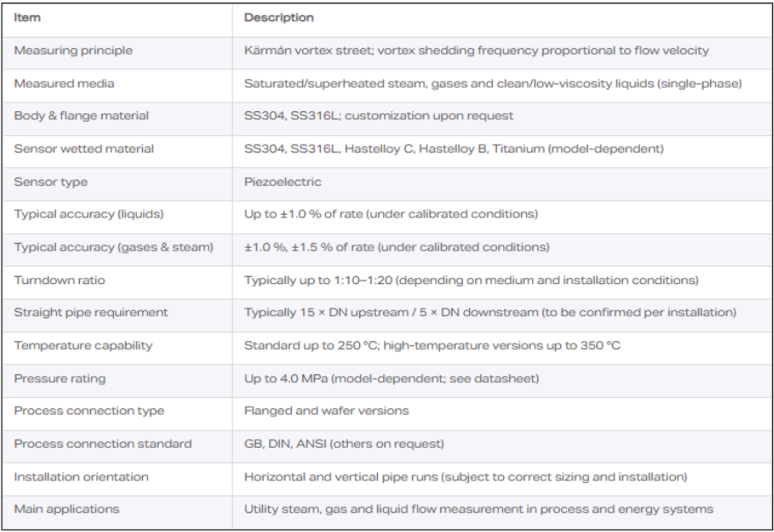
Task: Select the "Main applications" row label
Action: [x=67, y=509]
